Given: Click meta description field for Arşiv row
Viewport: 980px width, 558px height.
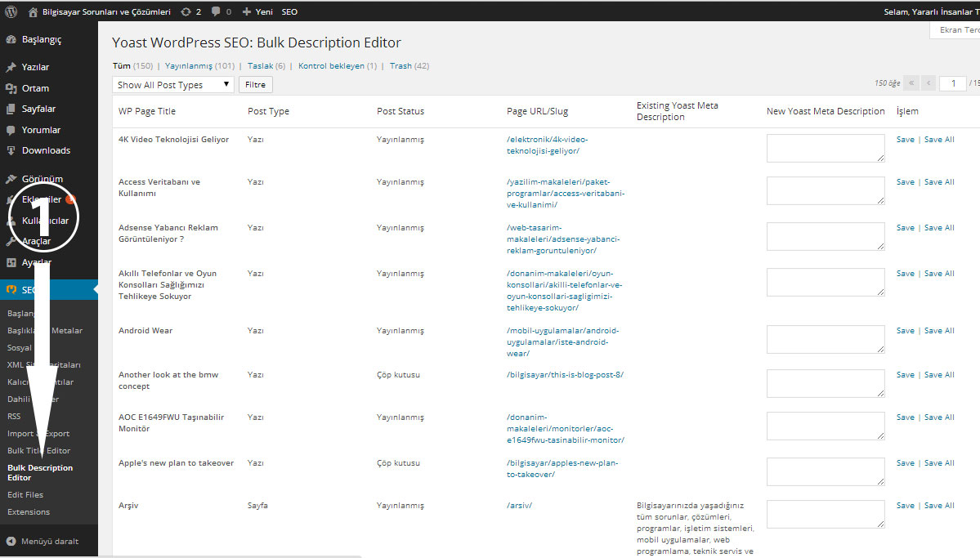Looking at the screenshot, I should (x=826, y=514).
